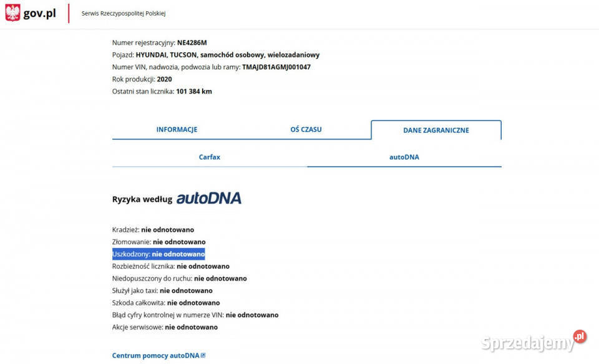
Task: Click Służył jako taxi row
Action: (162, 290)
